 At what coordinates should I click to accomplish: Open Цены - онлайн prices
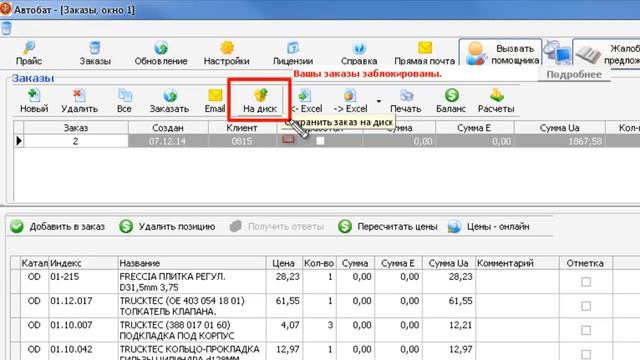point(489,227)
